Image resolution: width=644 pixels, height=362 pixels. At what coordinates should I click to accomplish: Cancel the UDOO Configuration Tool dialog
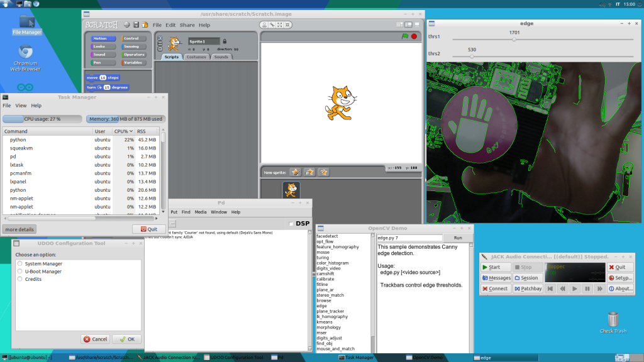point(96,339)
